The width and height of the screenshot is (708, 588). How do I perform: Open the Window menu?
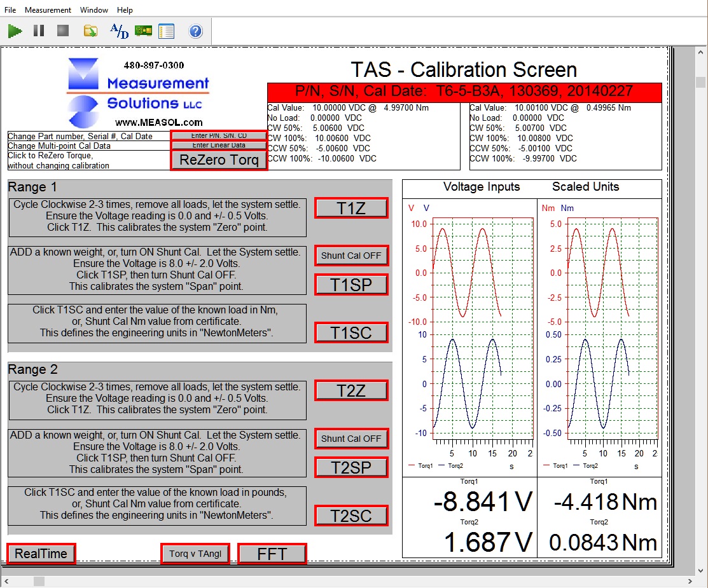[94, 10]
